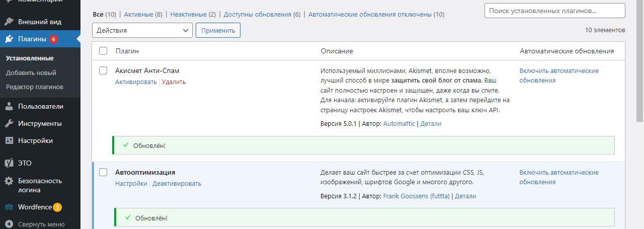Click the Пользователи person icon

(x=9, y=107)
